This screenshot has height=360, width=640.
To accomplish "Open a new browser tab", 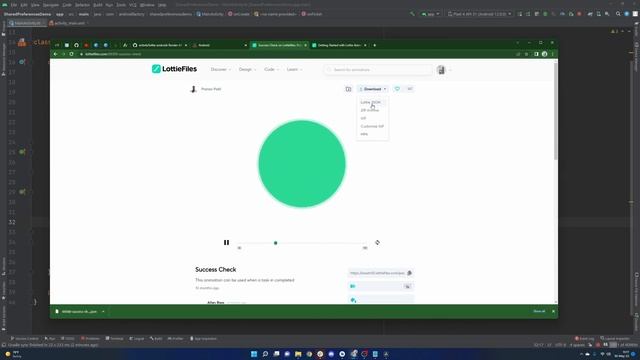I will (x=375, y=45).
